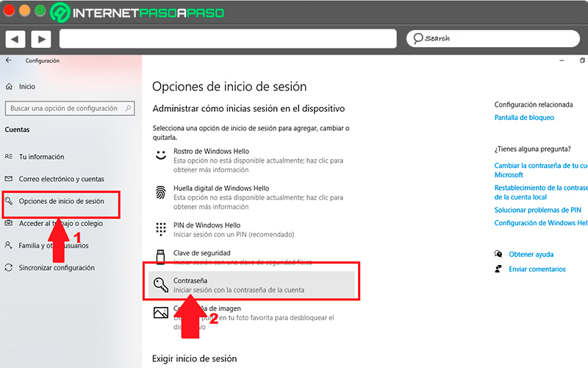Go back with Configuración back arrow
Image resolution: width=588 pixels, height=368 pixels.
pos(9,60)
